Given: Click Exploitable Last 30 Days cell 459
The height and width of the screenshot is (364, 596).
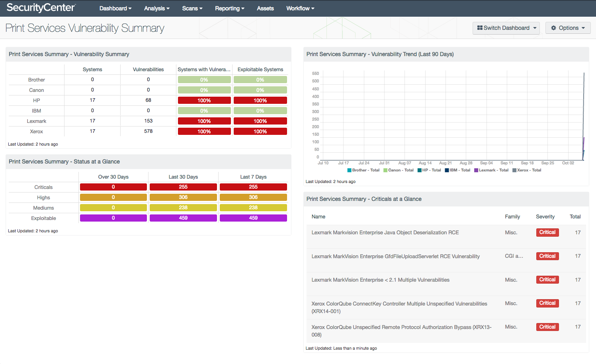Looking at the screenshot, I should 183,218.
